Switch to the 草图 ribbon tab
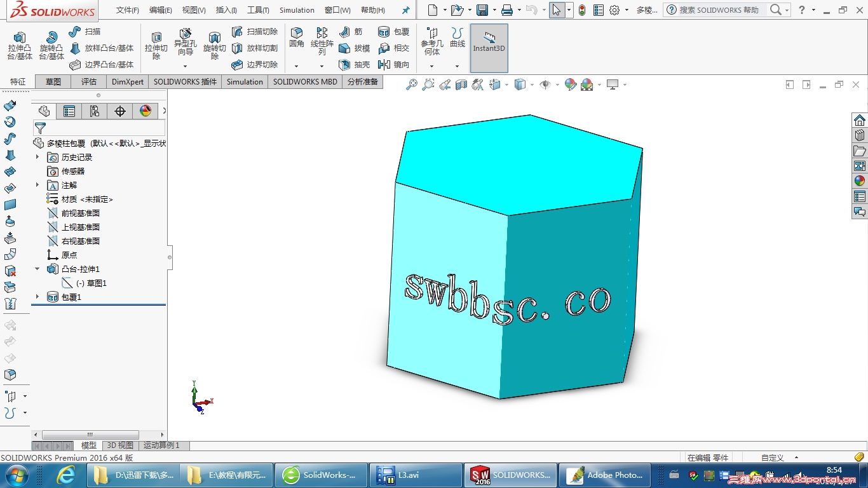This screenshot has height=488, width=868. pyautogui.click(x=53, y=81)
